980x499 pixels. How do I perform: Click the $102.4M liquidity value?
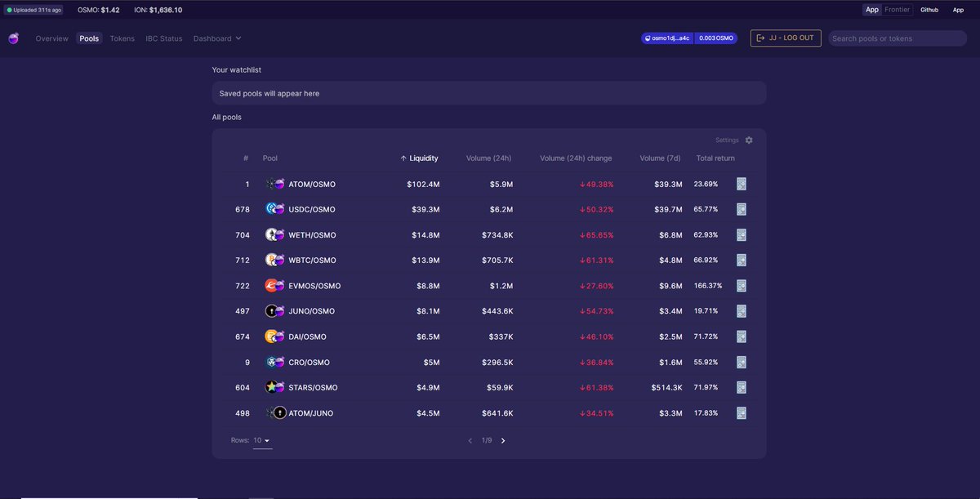pos(423,185)
